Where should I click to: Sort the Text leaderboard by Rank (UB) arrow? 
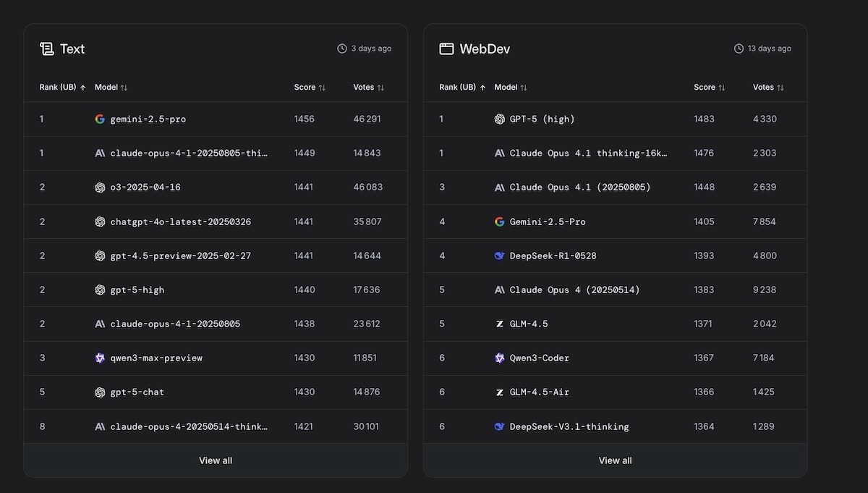[83, 88]
